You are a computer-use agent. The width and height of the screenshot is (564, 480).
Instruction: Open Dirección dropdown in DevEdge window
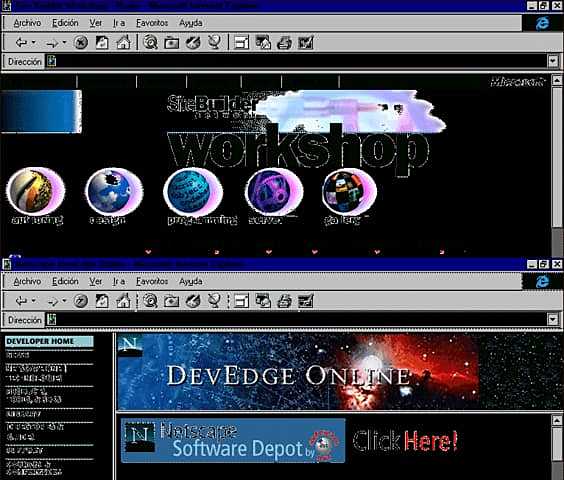tap(553, 319)
